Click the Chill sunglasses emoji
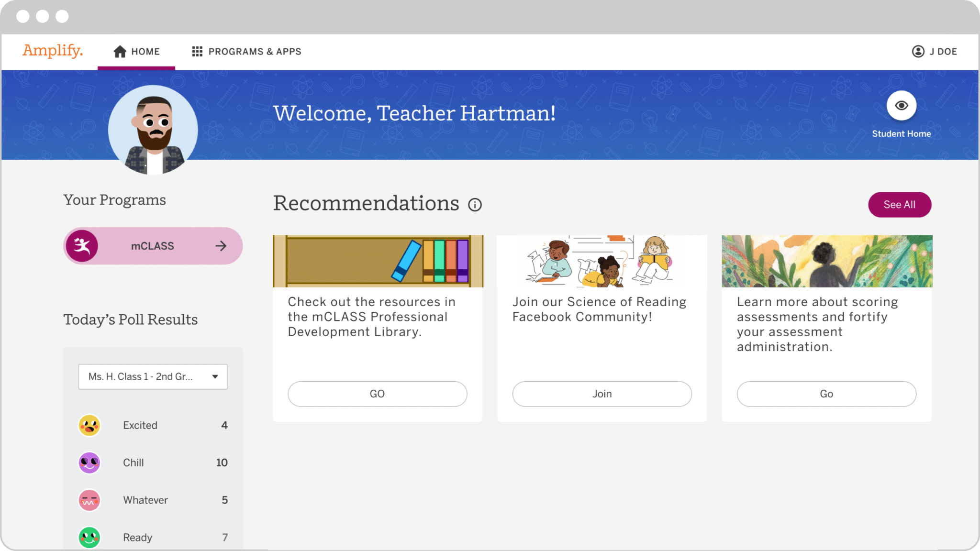Viewport: 980px width, 551px height. coord(89,463)
